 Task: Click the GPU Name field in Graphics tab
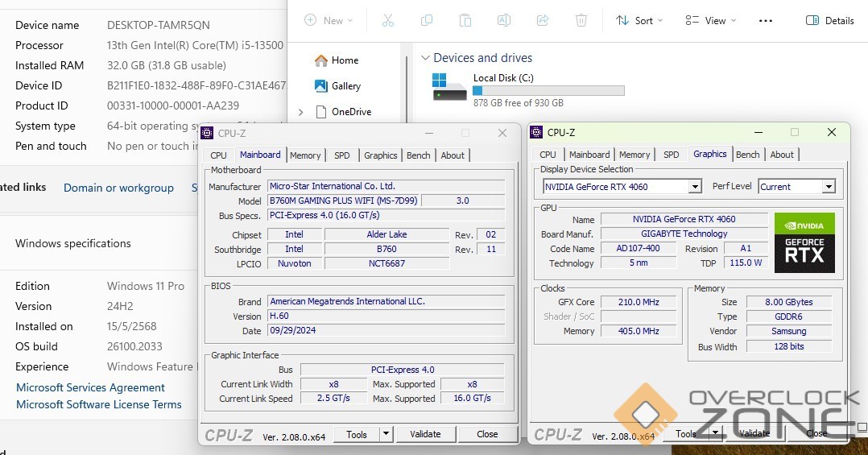684,219
